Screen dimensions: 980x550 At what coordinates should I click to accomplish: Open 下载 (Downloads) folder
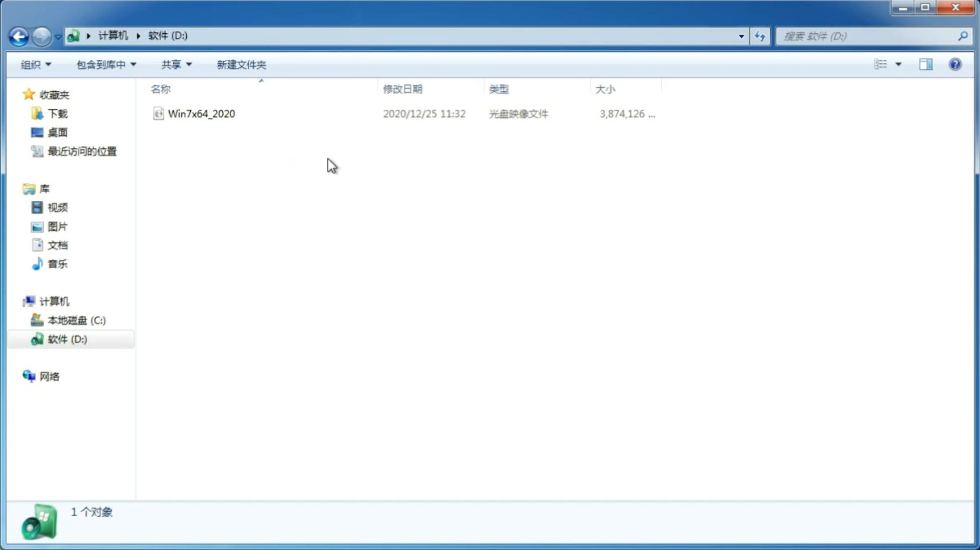pos(56,113)
